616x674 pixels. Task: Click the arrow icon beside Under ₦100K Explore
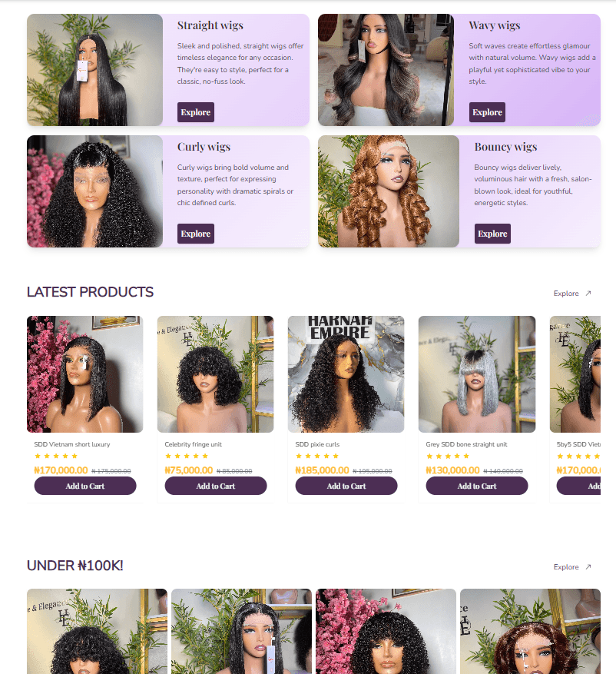588,566
